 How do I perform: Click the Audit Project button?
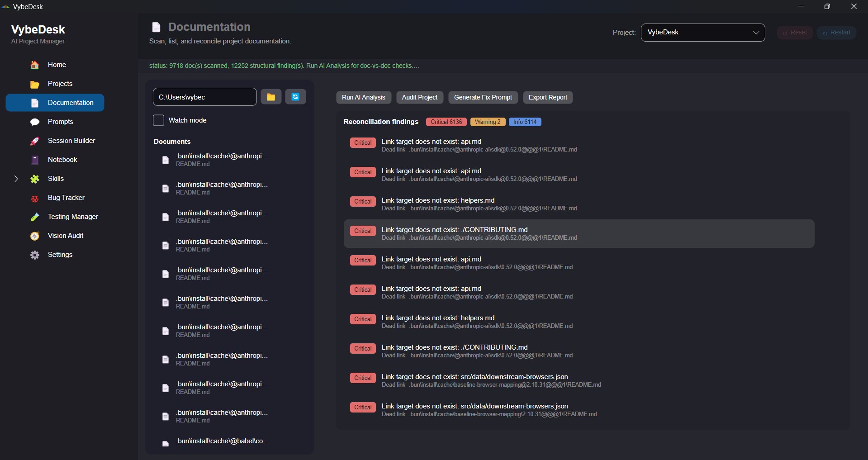tap(419, 97)
